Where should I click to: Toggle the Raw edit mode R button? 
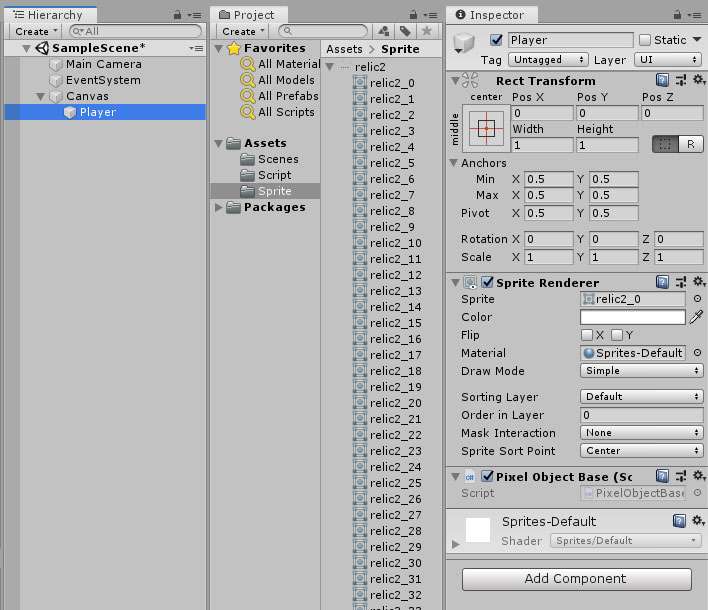(x=690, y=144)
